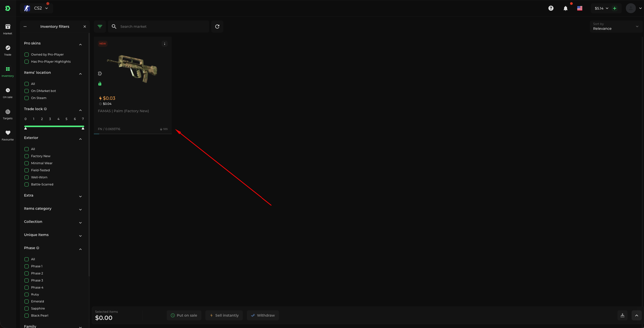Click the Phase help icon
This screenshot has width=644, height=328.
38,248
